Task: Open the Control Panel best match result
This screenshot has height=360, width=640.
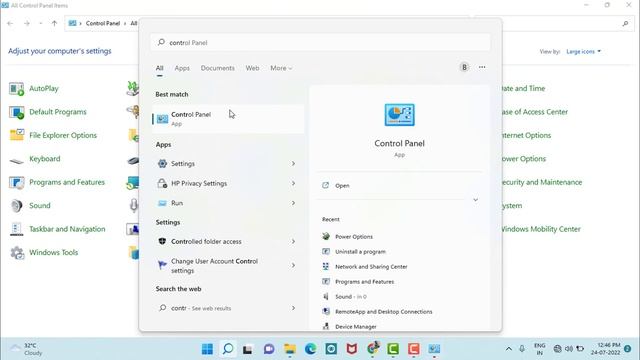Action: (x=228, y=119)
